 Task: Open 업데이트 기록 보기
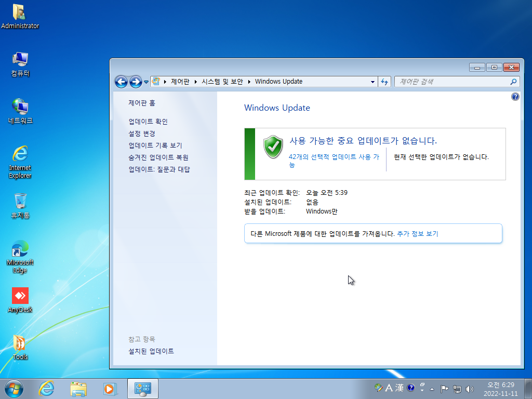(x=155, y=145)
